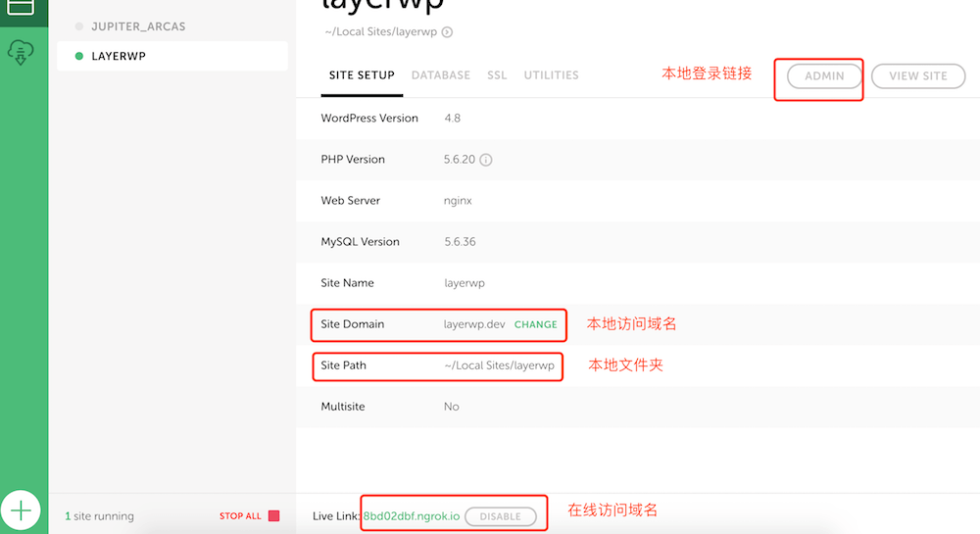Click the plus button to add site
The width and height of the screenshot is (980, 534).
tap(21, 510)
